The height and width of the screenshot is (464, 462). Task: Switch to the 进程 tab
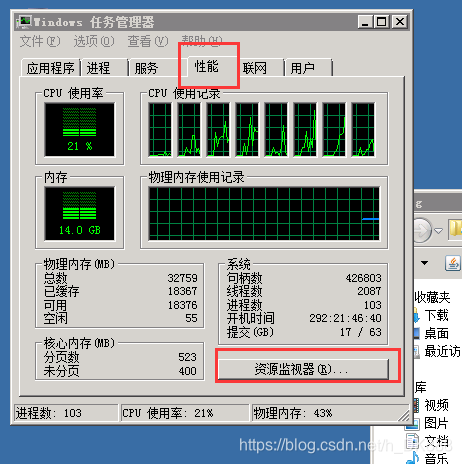105,68
